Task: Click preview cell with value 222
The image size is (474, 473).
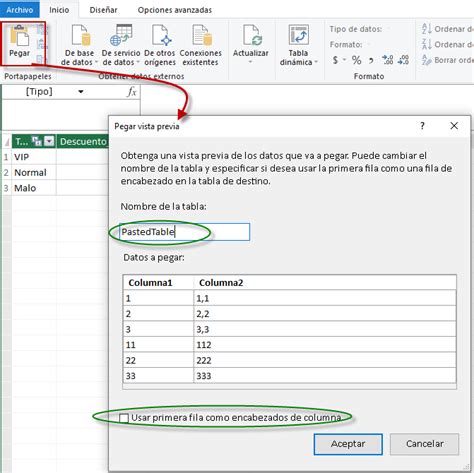Action: pos(325,360)
